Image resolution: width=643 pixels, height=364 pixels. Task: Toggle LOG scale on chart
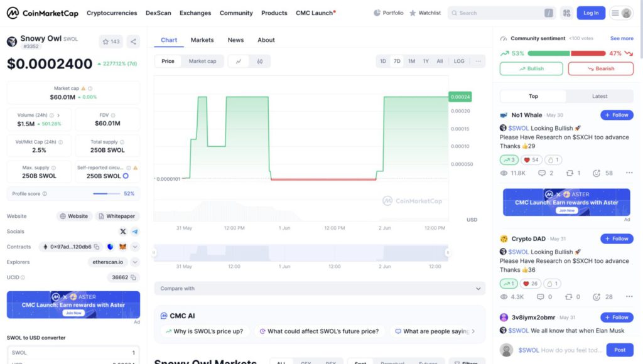(x=459, y=61)
